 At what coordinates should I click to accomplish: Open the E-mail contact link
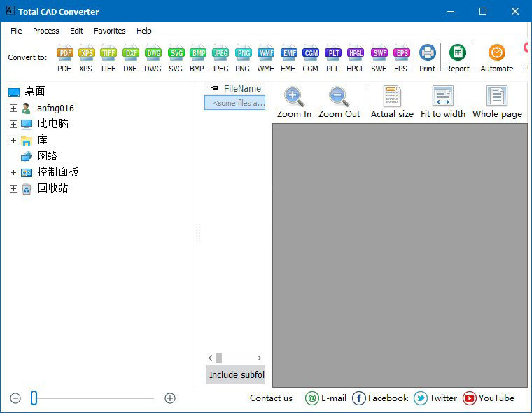point(325,398)
